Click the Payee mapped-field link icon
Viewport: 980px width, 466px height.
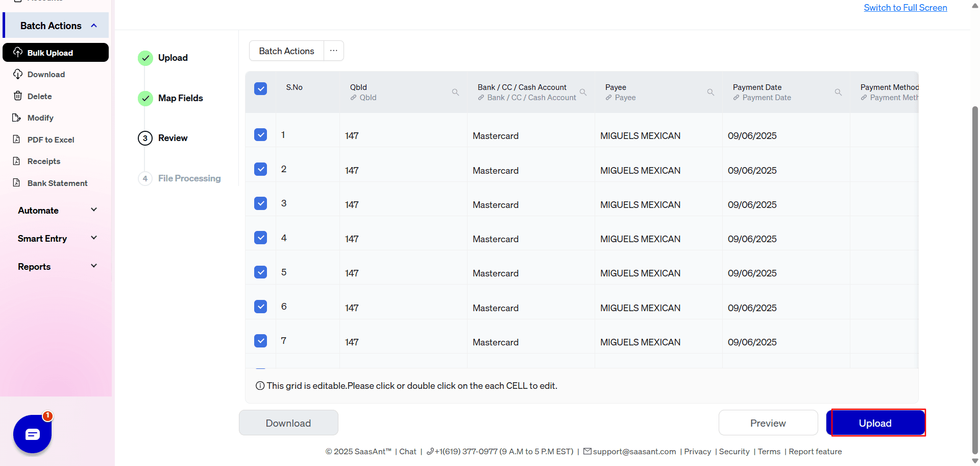[608, 98]
